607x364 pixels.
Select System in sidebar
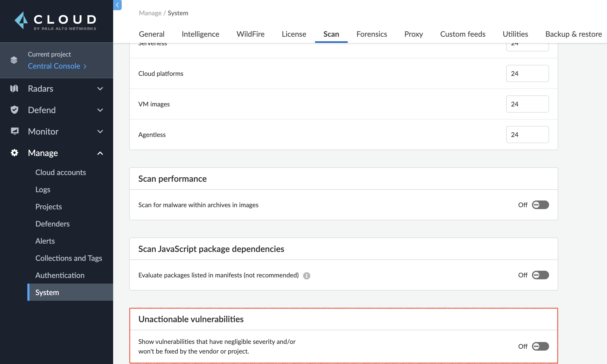click(70, 292)
